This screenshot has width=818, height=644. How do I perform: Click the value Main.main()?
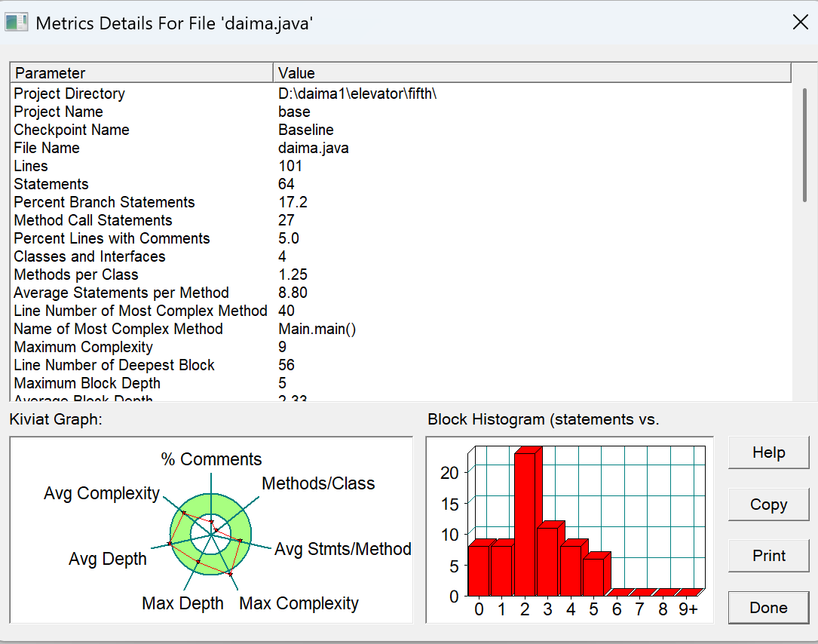point(317,329)
